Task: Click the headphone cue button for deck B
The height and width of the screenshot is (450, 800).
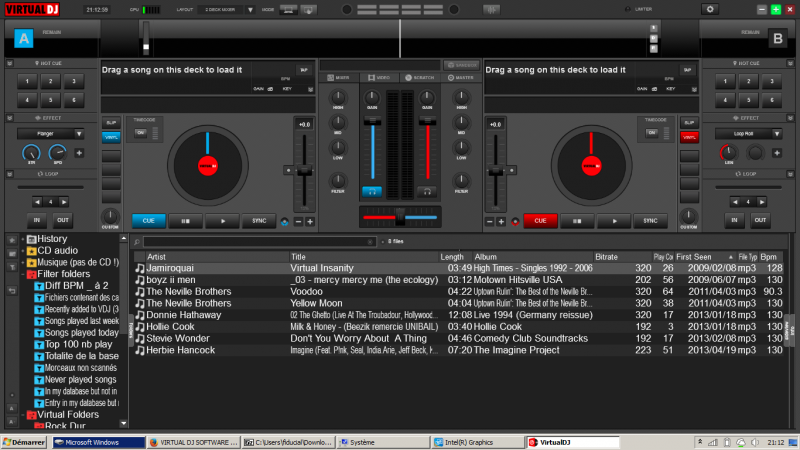Action: point(427,192)
